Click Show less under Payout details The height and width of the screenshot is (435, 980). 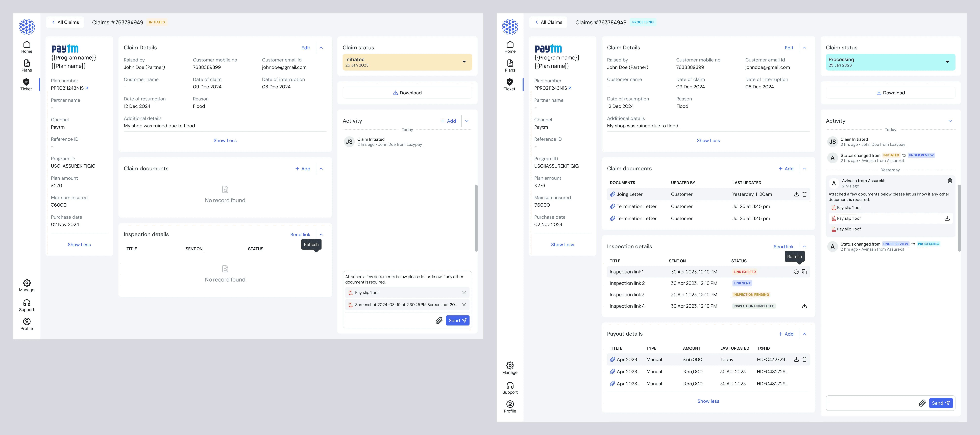708,401
